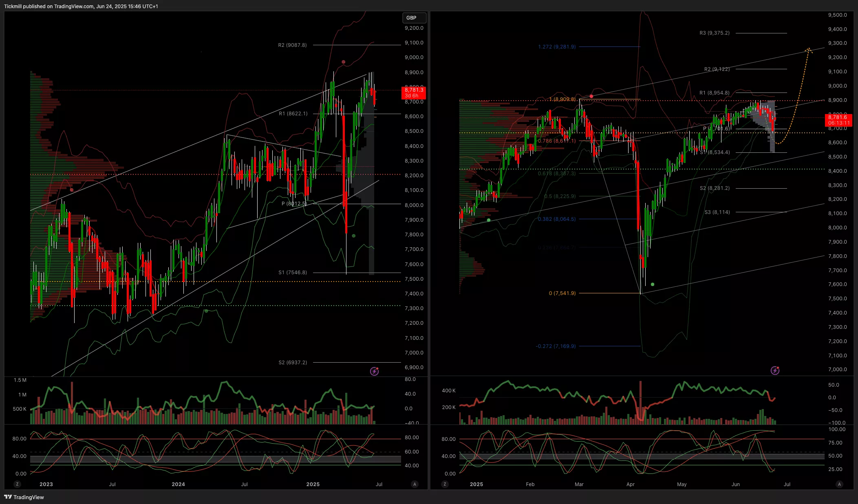The image size is (858, 504).
Task: Click the lightning icon on right chart
Action: 775,370
